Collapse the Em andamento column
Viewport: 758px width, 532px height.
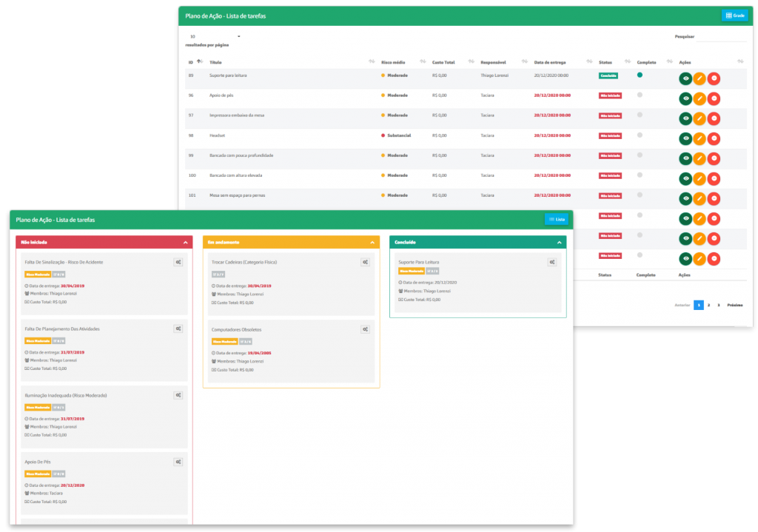click(372, 242)
